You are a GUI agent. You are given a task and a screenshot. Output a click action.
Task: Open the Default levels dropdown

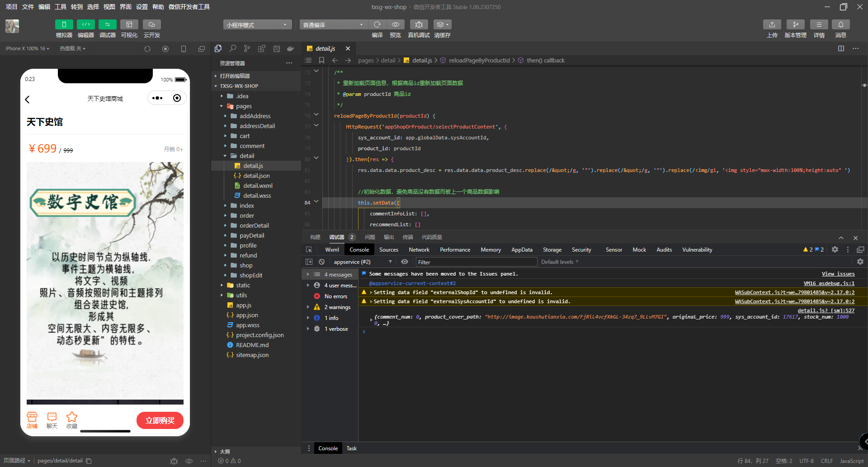point(560,262)
